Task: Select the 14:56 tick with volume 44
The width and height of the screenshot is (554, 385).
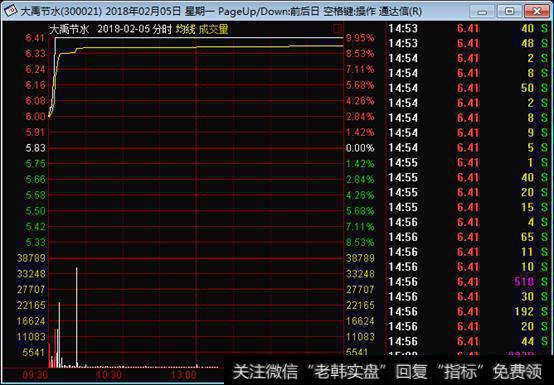Action: point(468,341)
